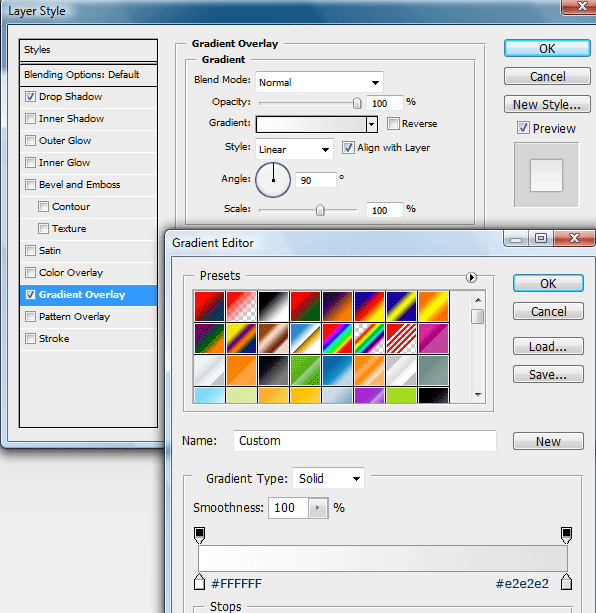Click the New Style... button
The width and height of the screenshot is (596, 613).
[x=547, y=104]
